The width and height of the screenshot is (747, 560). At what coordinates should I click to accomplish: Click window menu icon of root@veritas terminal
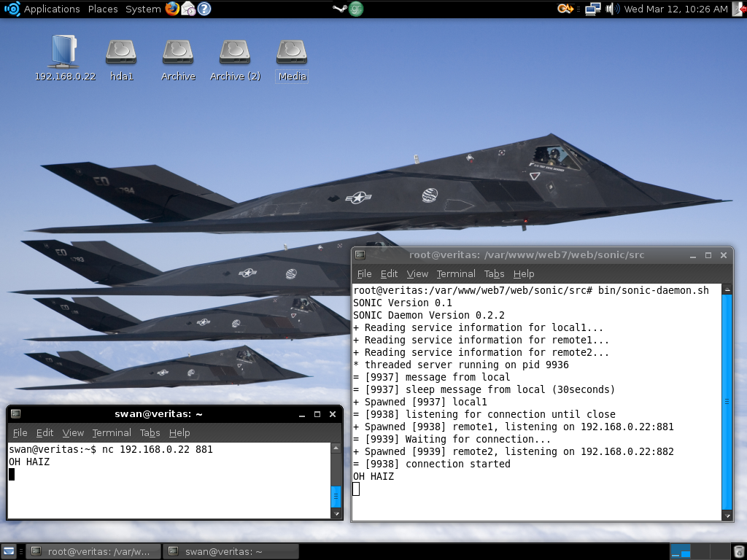click(x=360, y=254)
